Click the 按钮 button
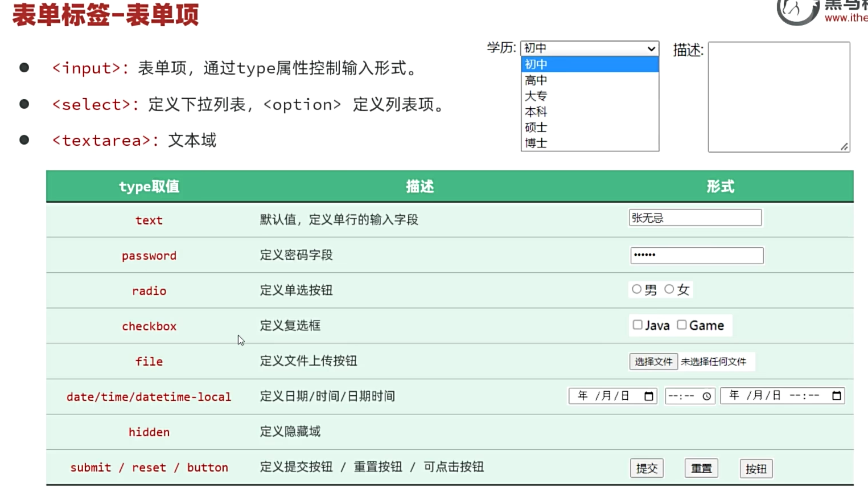Screen dimensions: 868x496 [x=755, y=468]
